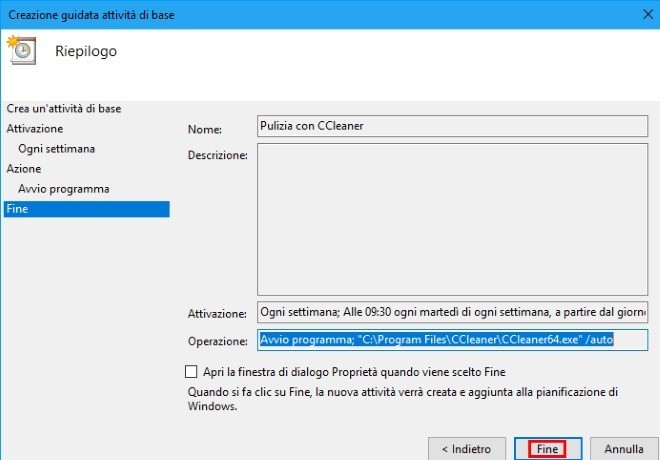Click inside the empty Descrizione text area
The height and width of the screenshot is (460, 660).
tap(452, 219)
